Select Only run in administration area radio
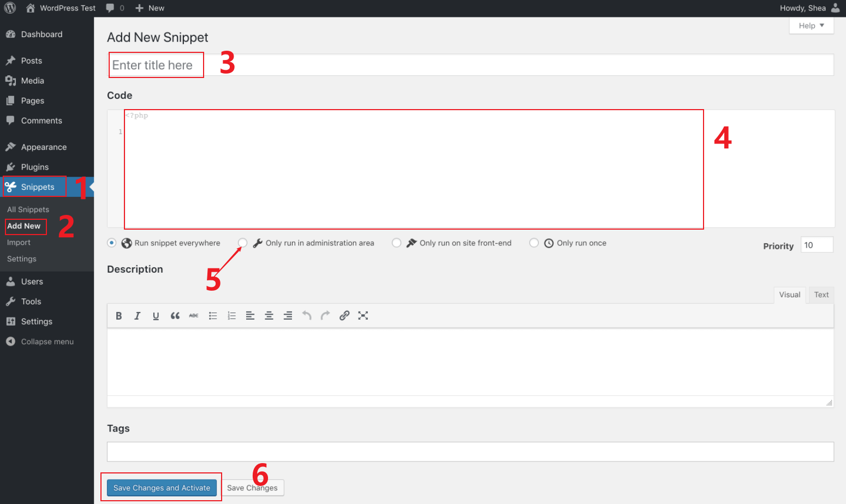The height and width of the screenshot is (504, 846). pos(243,243)
